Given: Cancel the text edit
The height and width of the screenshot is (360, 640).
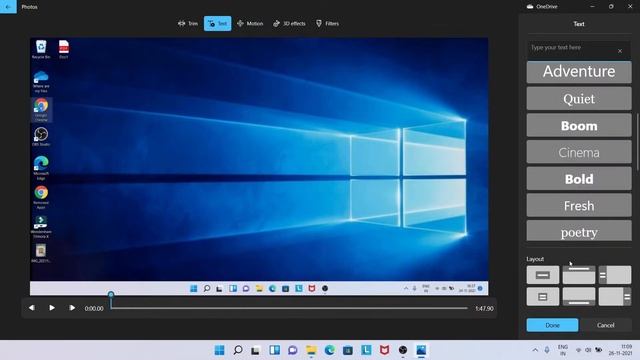Looking at the screenshot, I should (x=605, y=325).
